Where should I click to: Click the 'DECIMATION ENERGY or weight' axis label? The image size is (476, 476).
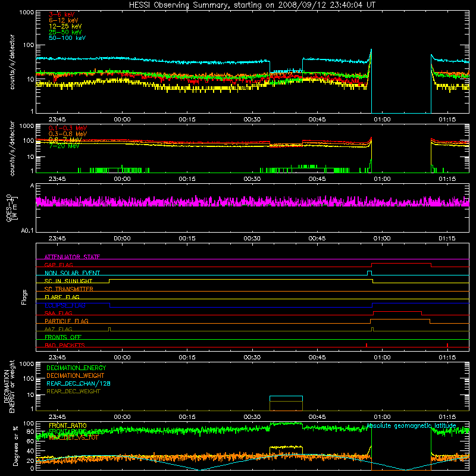(x=9, y=387)
